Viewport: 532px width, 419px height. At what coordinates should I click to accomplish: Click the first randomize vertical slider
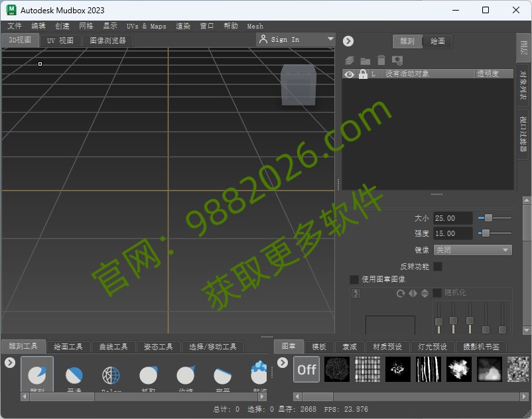438,318
